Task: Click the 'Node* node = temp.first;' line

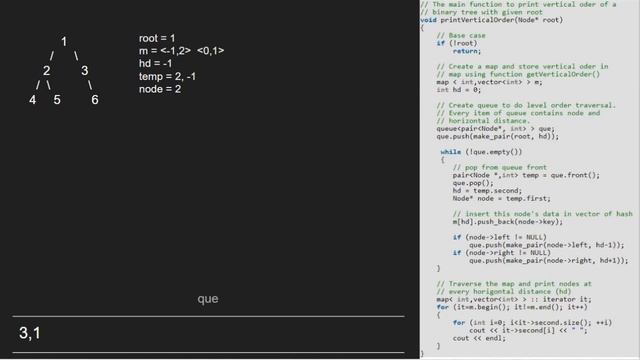Action: click(502, 198)
